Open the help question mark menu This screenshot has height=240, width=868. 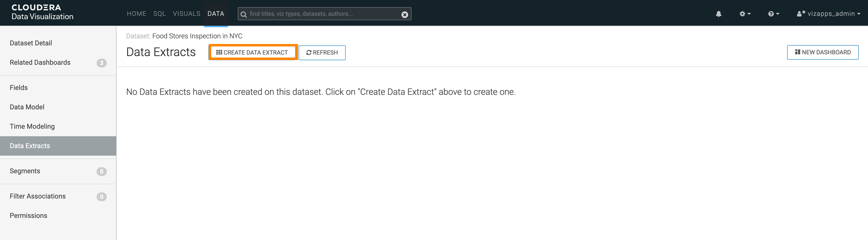773,14
